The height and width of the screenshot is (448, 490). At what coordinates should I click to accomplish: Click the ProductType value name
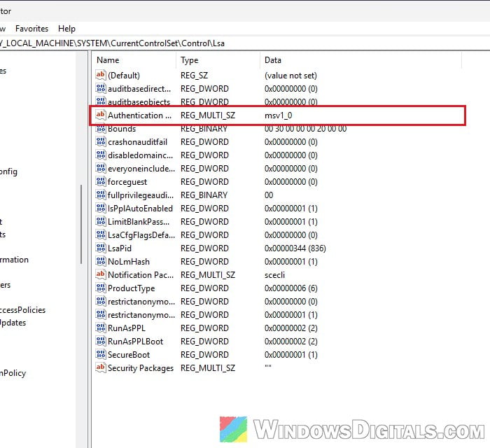132,288
